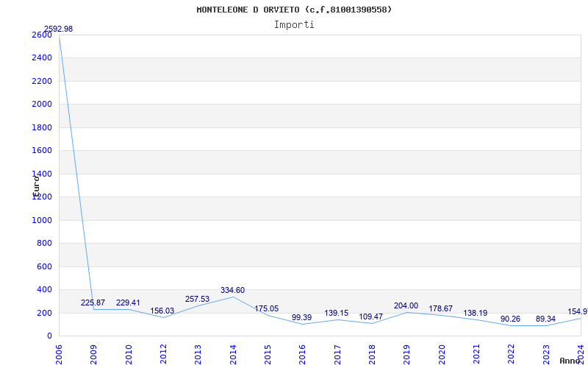Click the 2200 y-axis tick label
Viewport: 588px width, 368px height.
click(x=42, y=81)
